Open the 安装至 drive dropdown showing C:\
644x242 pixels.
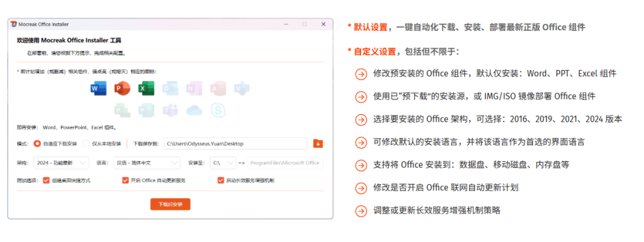[223, 163]
